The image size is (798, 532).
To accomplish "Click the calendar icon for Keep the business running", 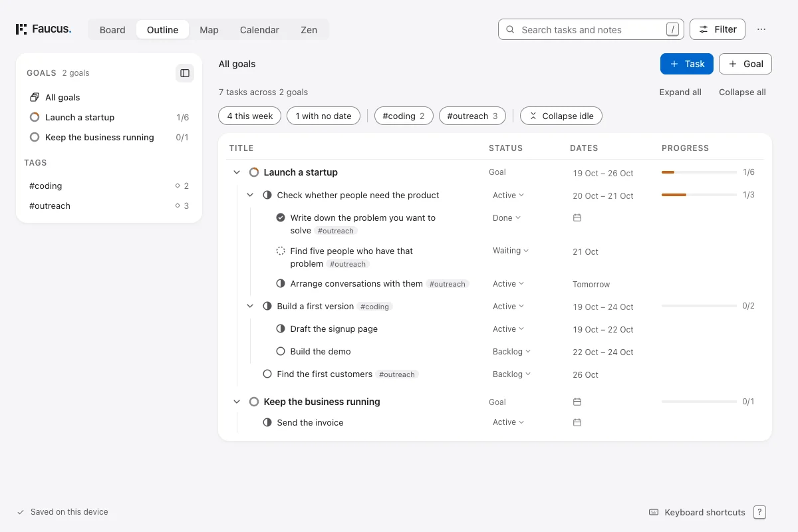I will click(x=577, y=402).
